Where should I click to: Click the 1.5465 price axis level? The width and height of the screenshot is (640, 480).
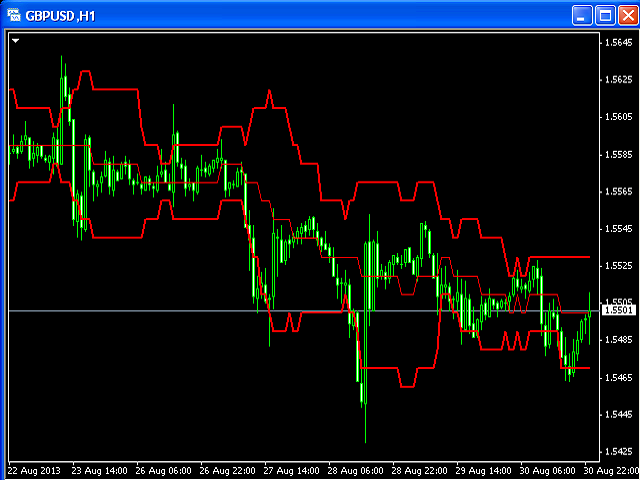pos(615,377)
